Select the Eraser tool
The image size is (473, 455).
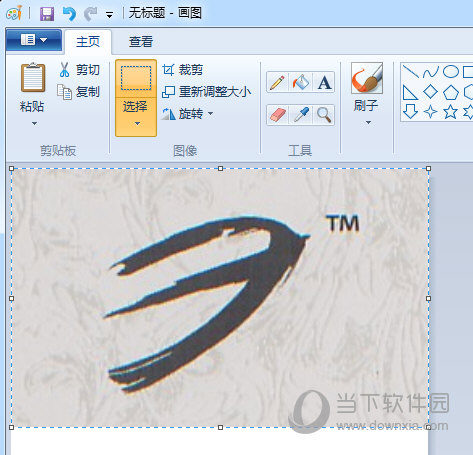tap(277, 115)
